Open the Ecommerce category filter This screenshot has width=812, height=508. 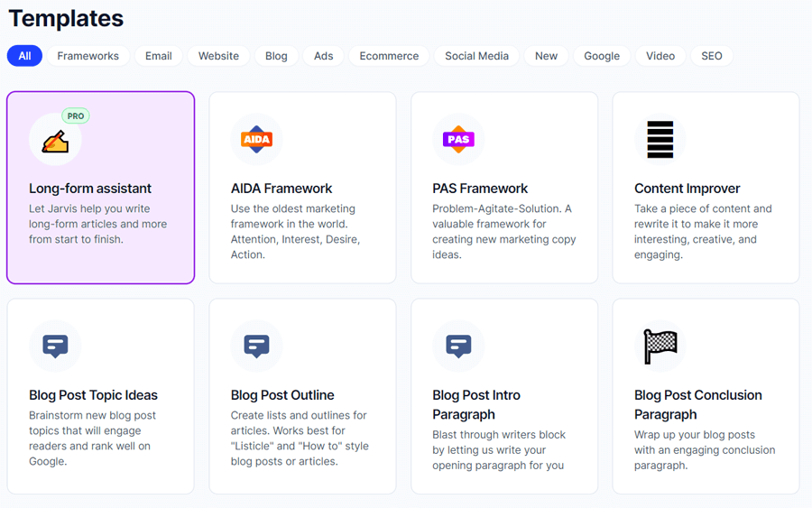389,56
